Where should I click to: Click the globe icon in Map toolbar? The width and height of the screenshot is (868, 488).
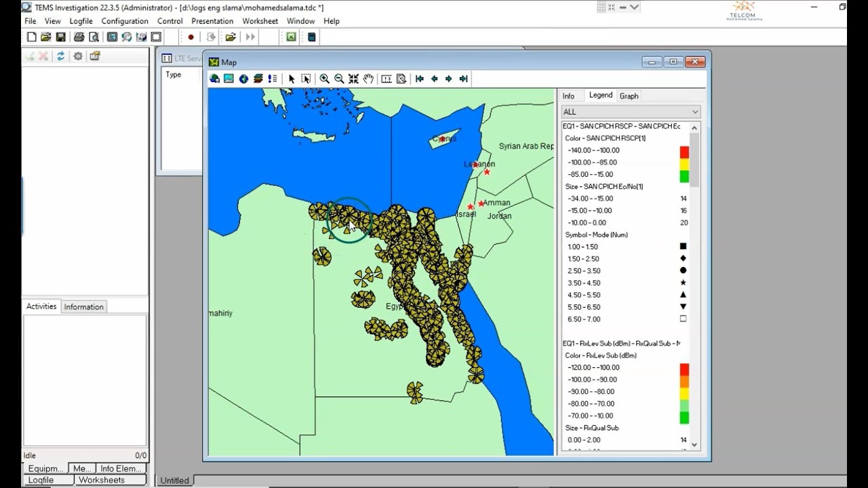coord(243,79)
